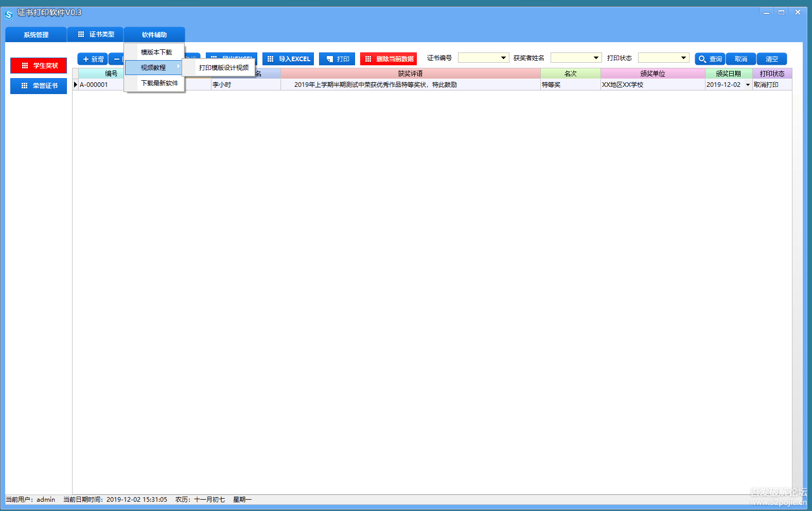Click the 名次 column header
812x511 pixels.
571,74
